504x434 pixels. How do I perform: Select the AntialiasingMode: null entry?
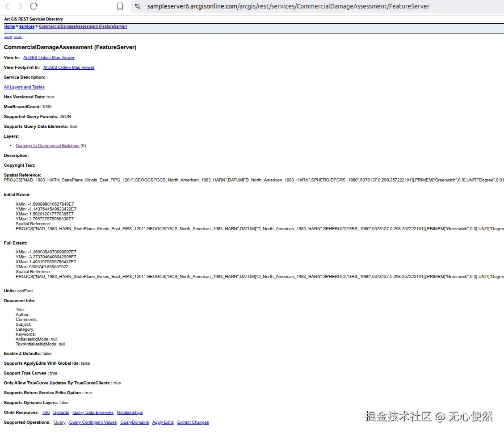click(x=37, y=339)
